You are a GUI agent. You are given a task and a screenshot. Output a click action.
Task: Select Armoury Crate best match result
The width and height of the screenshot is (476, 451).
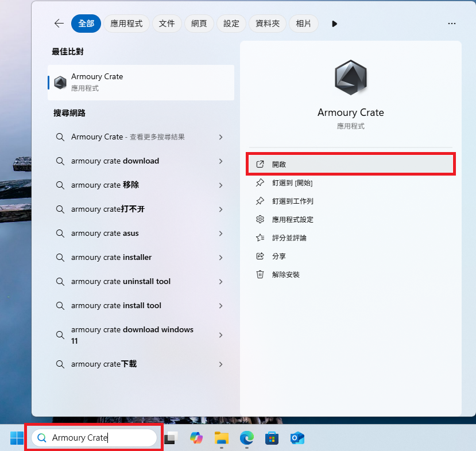pyautogui.click(x=141, y=82)
